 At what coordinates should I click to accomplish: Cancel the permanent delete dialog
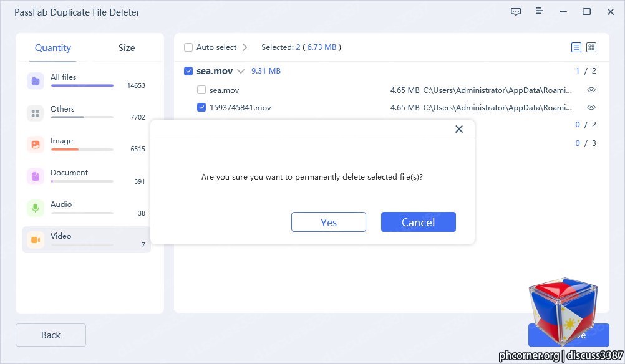[x=418, y=222]
